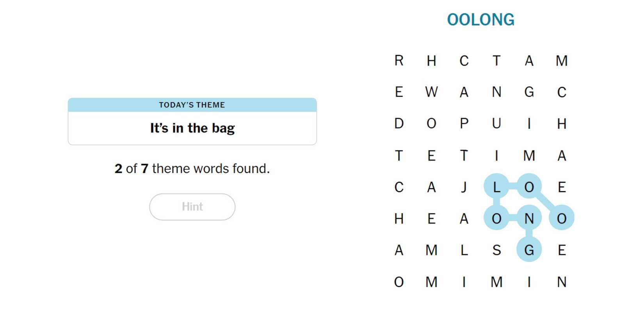Screen dimensions: 644x322
Task: Tap the highlighted letter G
Action: click(529, 250)
